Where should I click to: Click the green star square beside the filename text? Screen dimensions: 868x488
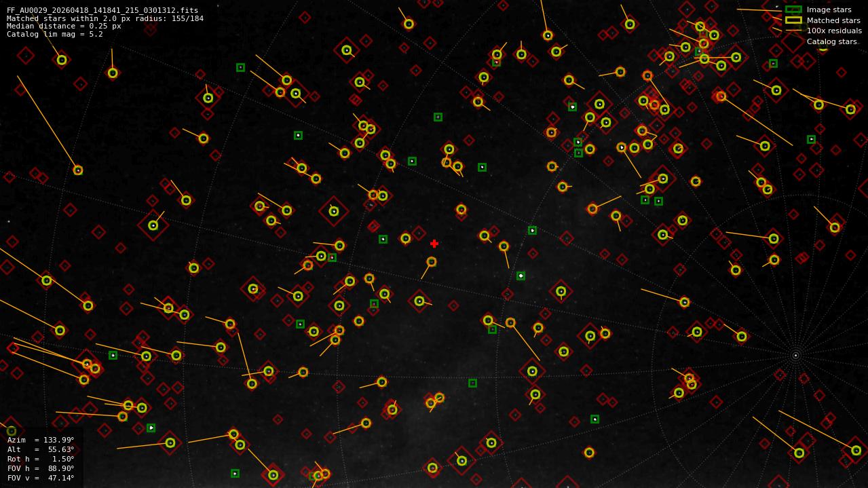240,67
